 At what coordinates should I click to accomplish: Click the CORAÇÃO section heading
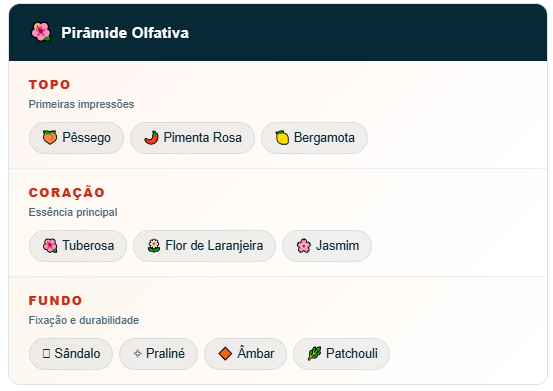click(67, 193)
